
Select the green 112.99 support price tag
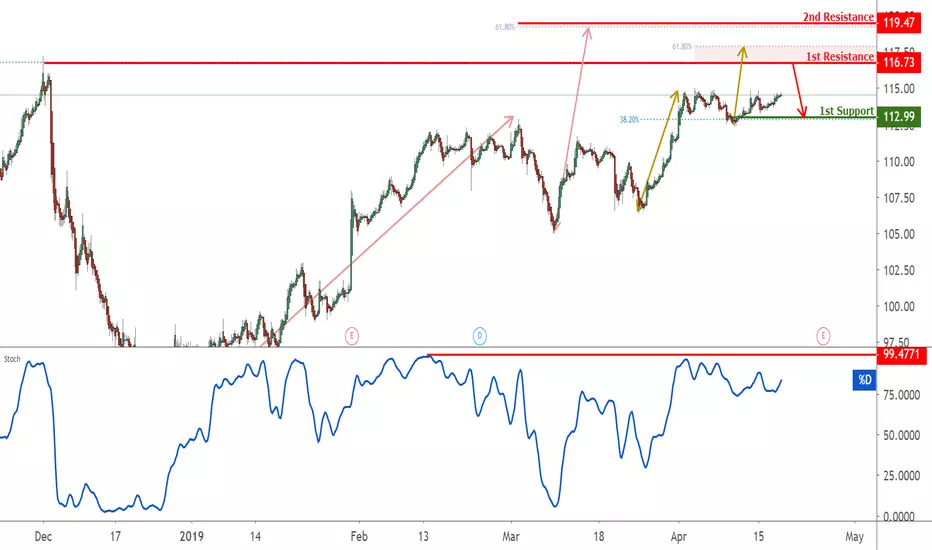(x=899, y=117)
